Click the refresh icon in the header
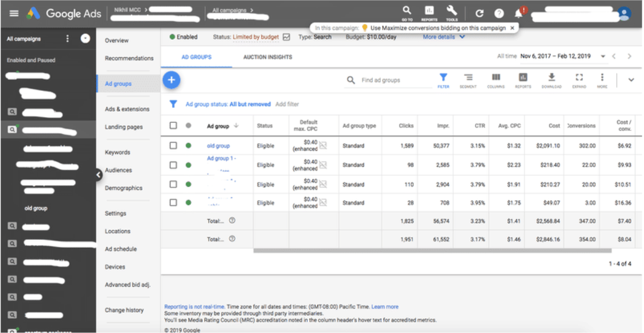Viewport: 644px width, 333px height. pos(479,14)
